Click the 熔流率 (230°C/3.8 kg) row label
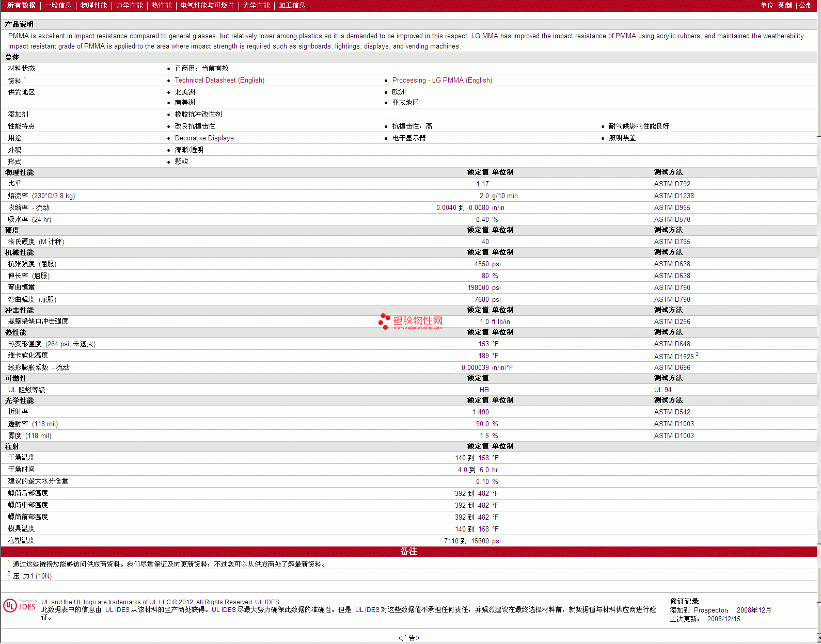This screenshot has height=644, width=821. (x=41, y=196)
